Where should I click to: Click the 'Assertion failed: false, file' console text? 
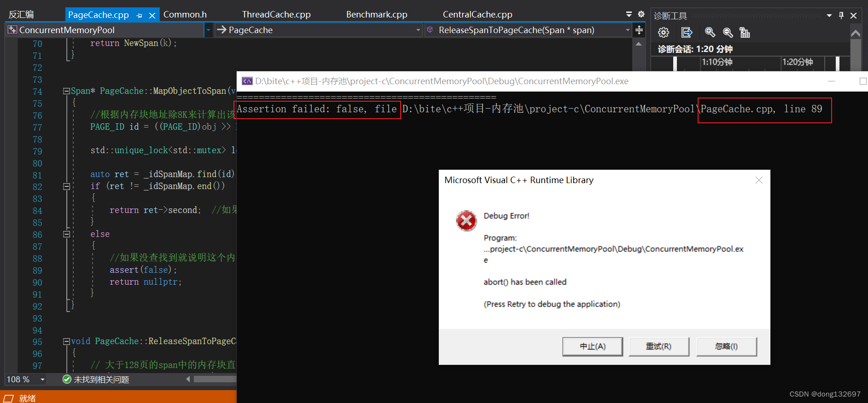click(317, 109)
